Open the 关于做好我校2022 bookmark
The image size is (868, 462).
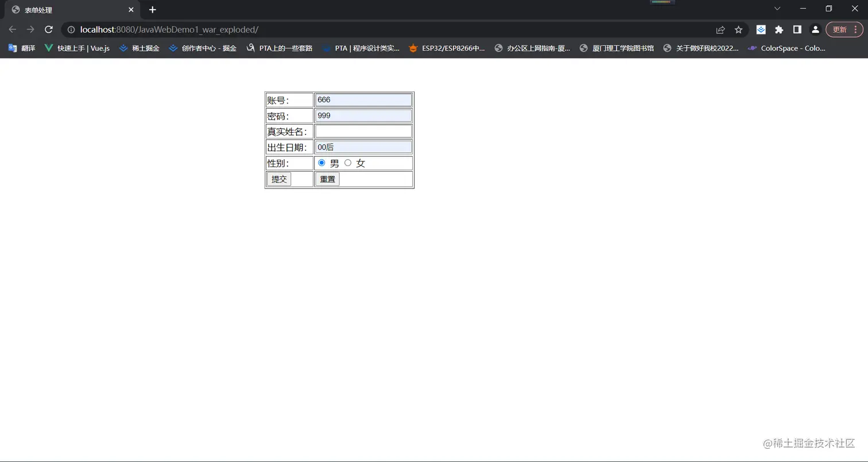(x=701, y=48)
